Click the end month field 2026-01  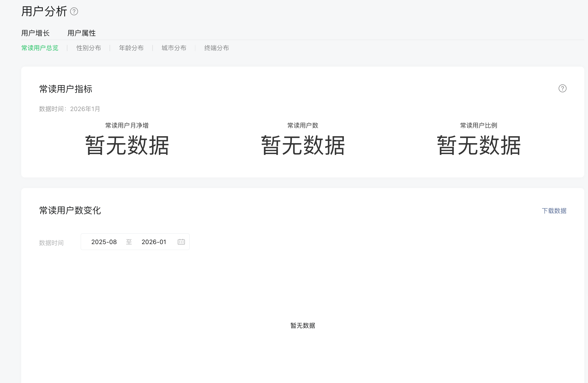pyautogui.click(x=154, y=242)
